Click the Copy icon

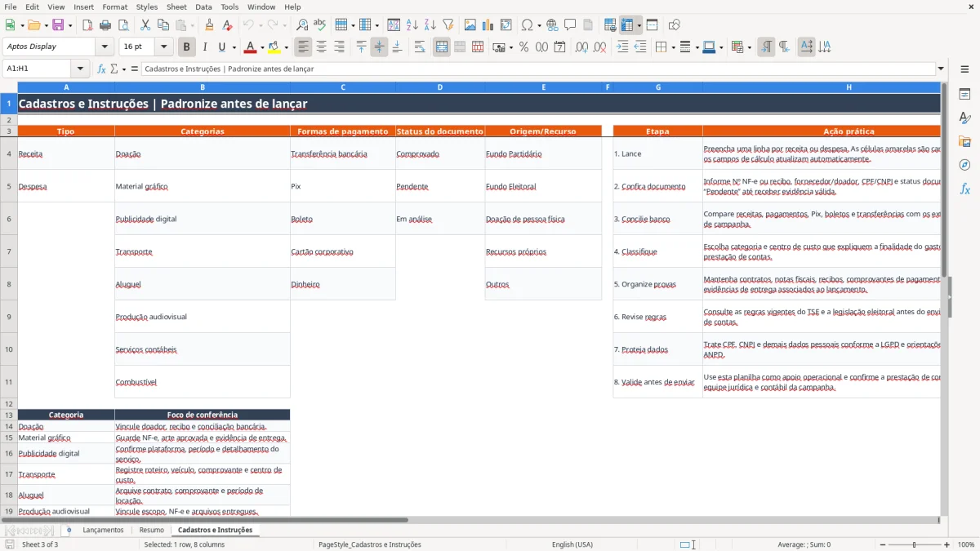[163, 25]
